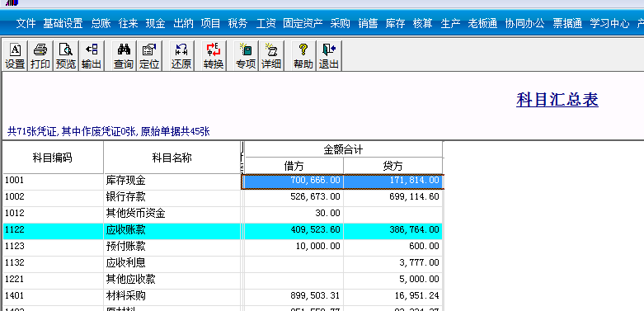Select debit amount 10,000.00

coord(294,247)
